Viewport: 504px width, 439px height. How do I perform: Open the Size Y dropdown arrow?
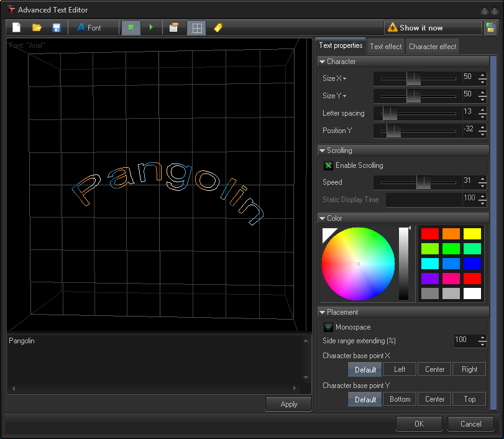(x=344, y=96)
